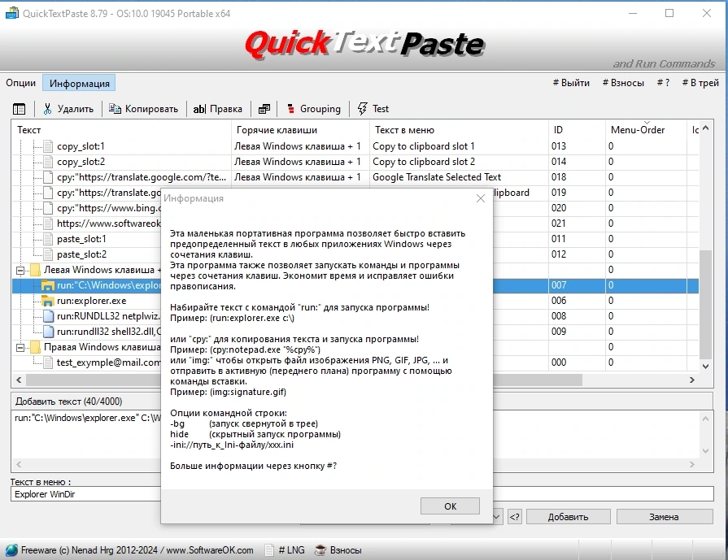Click the Test lightning toolbar button
The height and width of the screenshot is (560, 728).
coord(373,109)
